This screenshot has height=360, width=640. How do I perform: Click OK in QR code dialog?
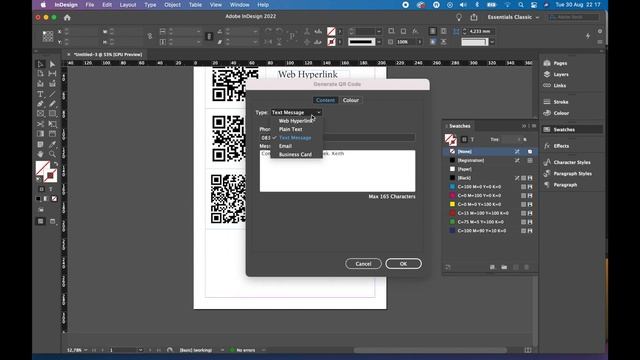click(x=403, y=264)
